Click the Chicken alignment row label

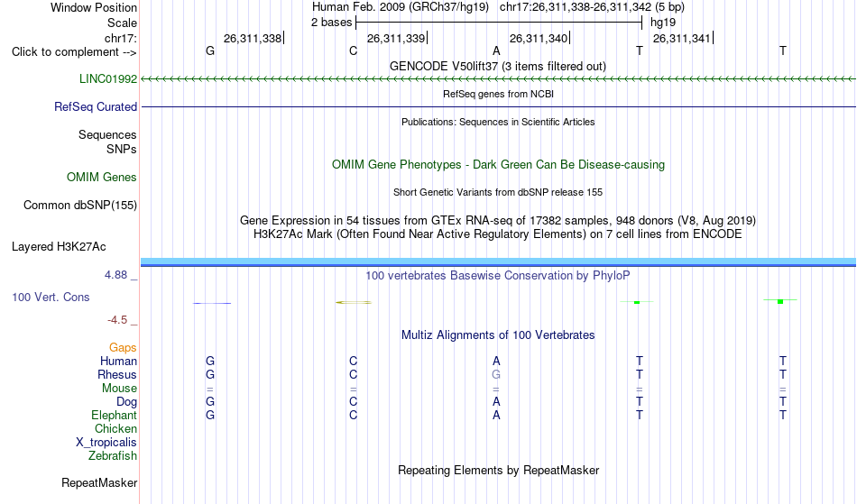coord(115,429)
